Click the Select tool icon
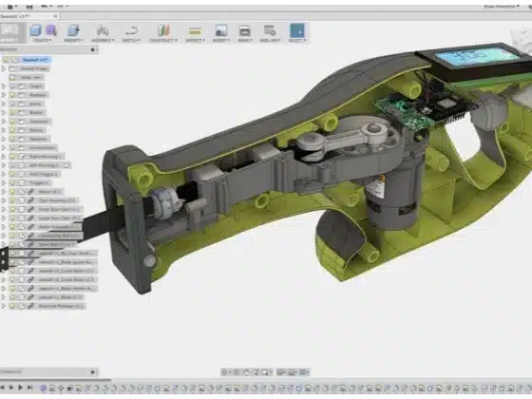The image size is (532, 399). coord(297,30)
